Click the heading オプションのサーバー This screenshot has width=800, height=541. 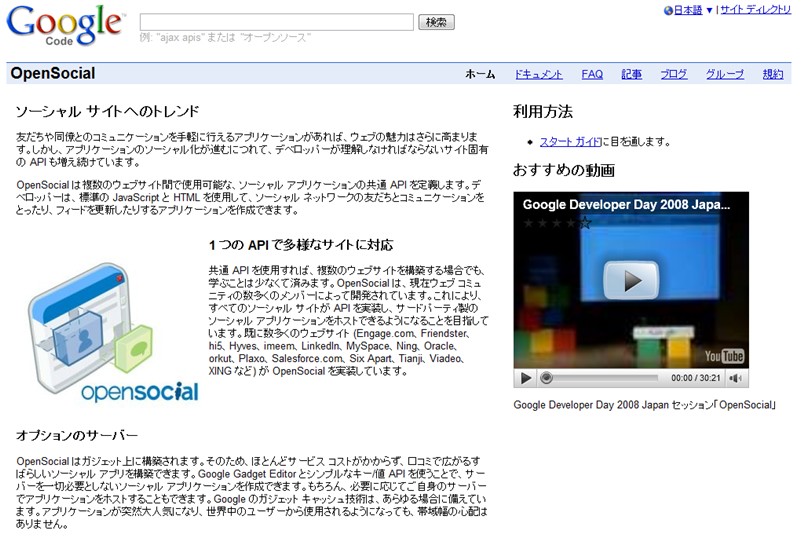[x=77, y=435]
